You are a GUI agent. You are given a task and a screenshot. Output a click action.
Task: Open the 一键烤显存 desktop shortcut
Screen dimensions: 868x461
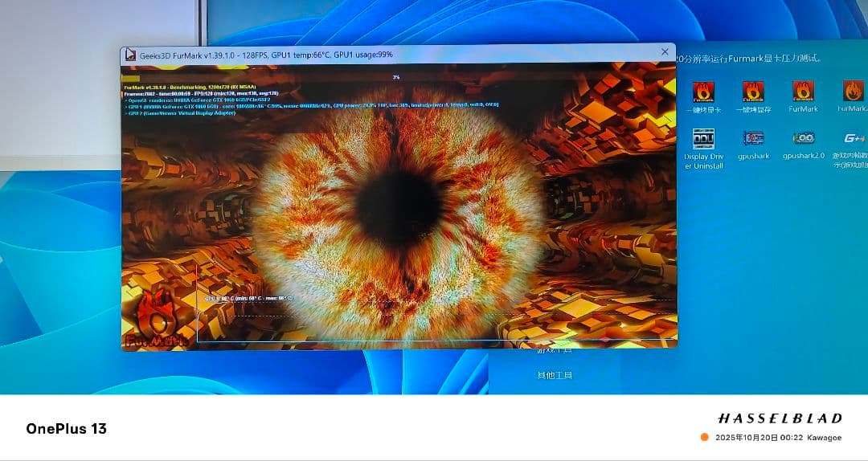point(753,94)
